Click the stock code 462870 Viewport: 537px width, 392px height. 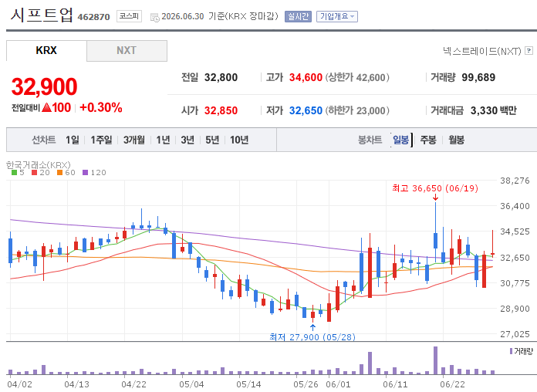coord(93,17)
